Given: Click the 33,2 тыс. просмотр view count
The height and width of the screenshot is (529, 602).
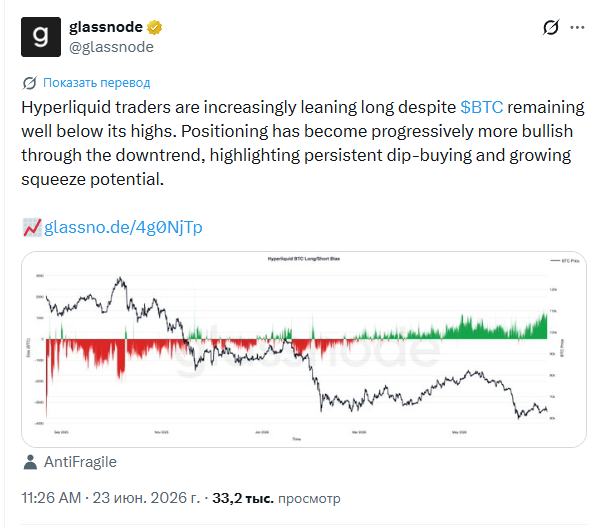Looking at the screenshot, I should (276, 498).
